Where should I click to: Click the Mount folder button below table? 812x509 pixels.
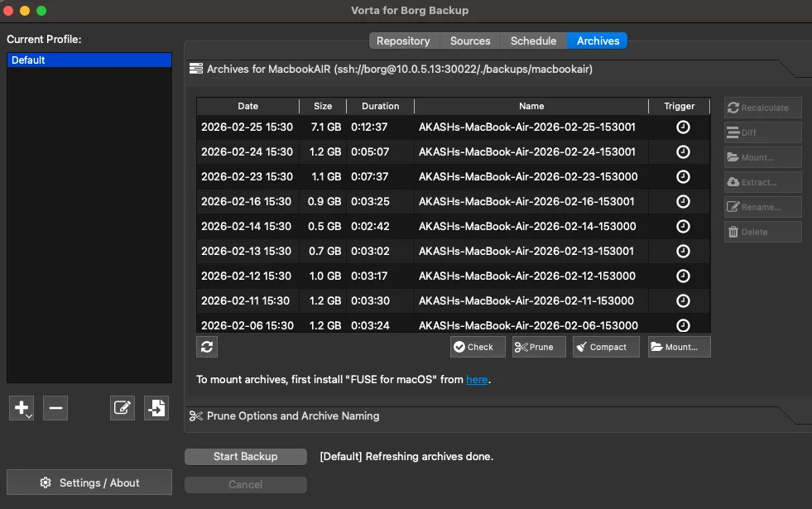[x=679, y=347]
